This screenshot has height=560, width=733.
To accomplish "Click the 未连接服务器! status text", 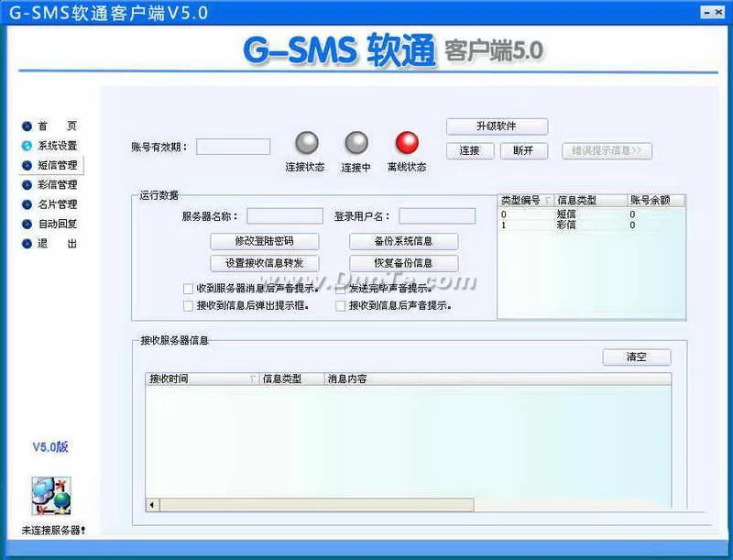I will pyautogui.click(x=53, y=531).
